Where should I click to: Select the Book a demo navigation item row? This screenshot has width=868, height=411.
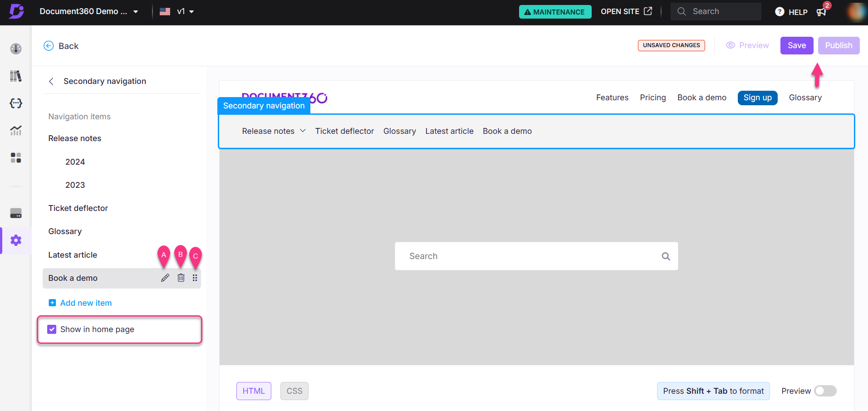122,278
